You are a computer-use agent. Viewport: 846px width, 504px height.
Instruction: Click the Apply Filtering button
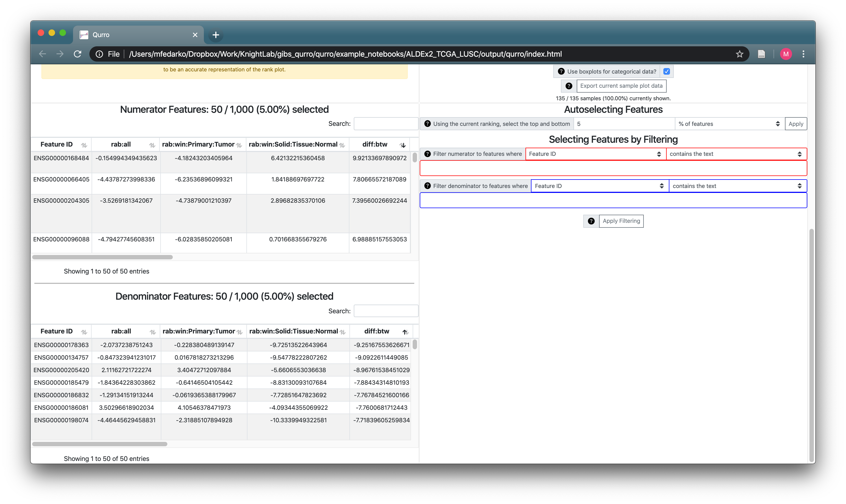tap(621, 221)
